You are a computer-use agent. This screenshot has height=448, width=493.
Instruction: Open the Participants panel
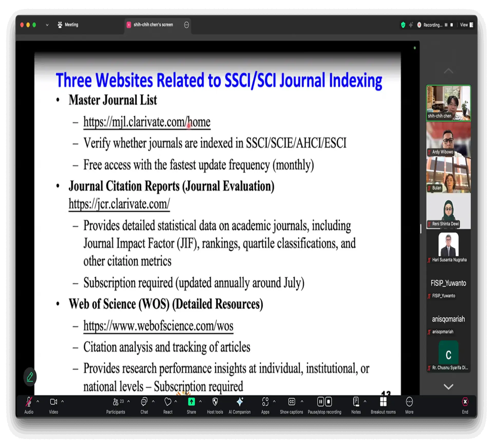116,402
